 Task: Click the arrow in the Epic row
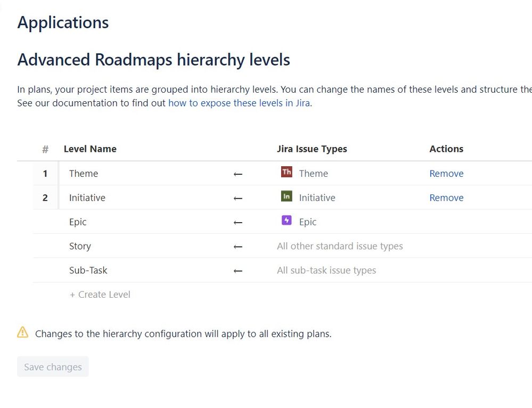pos(238,223)
